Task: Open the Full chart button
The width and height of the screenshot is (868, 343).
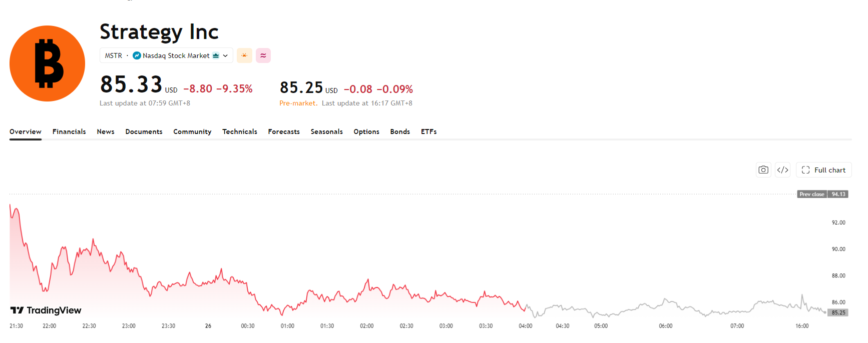Action: click(823, 170)
